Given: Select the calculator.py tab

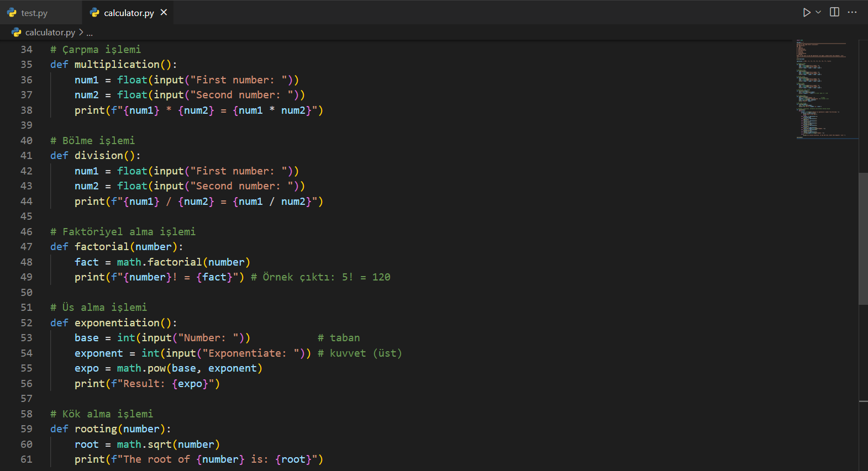Looking at the screenshot, I should click(x=129, y=13).
